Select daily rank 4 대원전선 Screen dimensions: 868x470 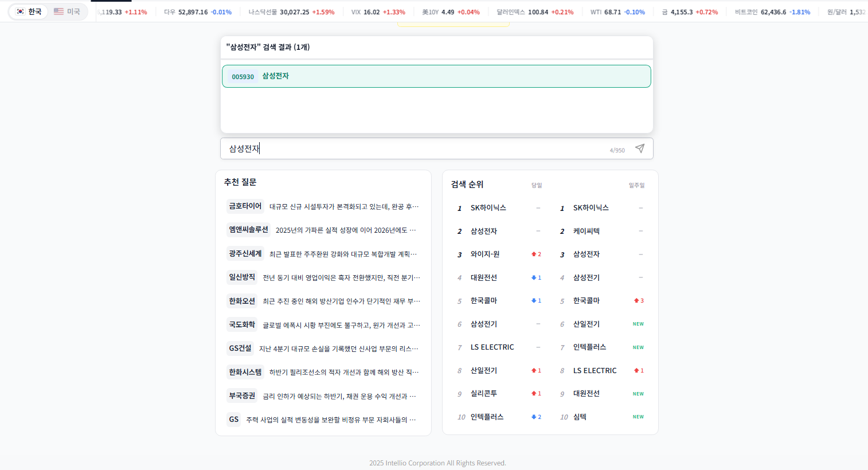(499, 277)
